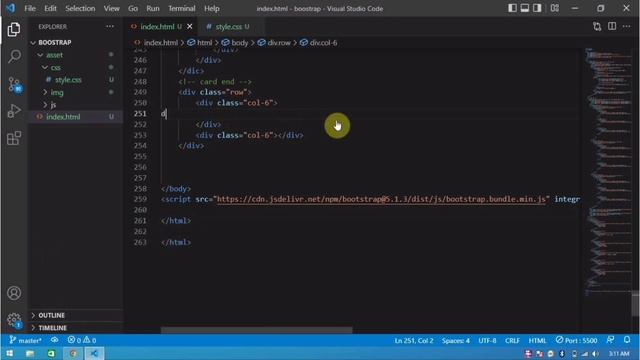Open the Selection menu
The width and height of the screenshot is (640, 360).
click(80, 9)
